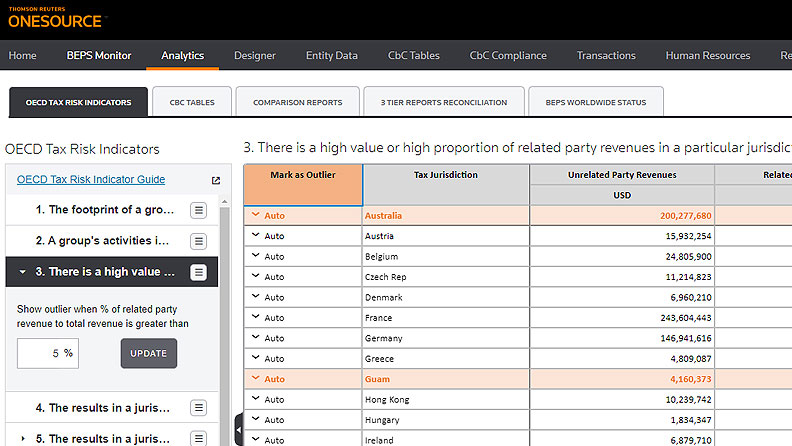The height and width of the screenshot is (446, 792).
Task: Open Auto outlier dropdown for Guam
Action: [x=256, y=379]
